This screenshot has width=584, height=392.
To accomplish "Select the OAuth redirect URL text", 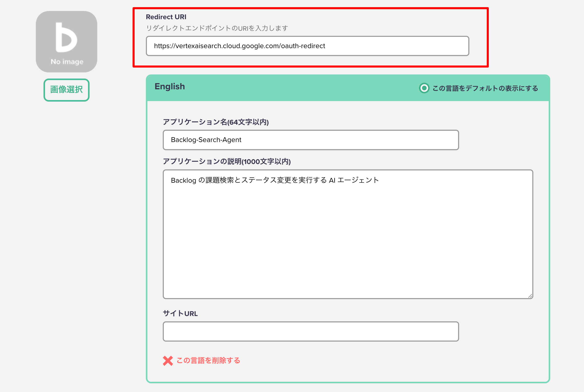I will [x=240, y=46].
